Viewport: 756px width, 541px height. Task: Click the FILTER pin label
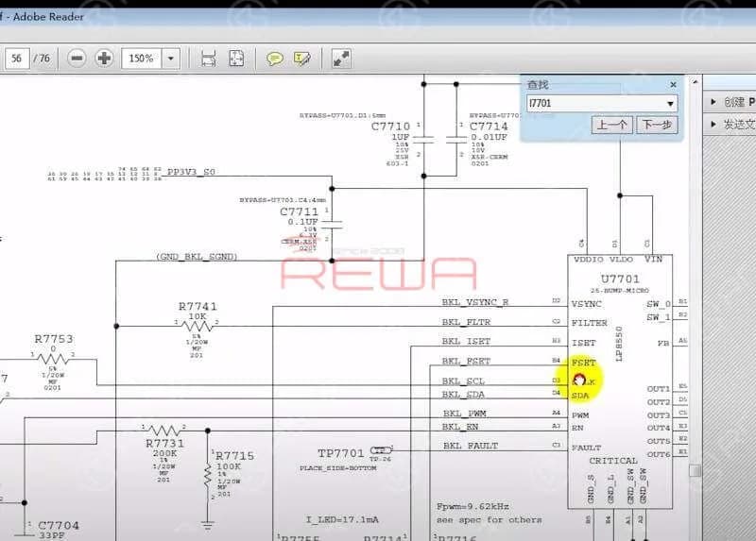pyautogui.click(x=589, y=323)
